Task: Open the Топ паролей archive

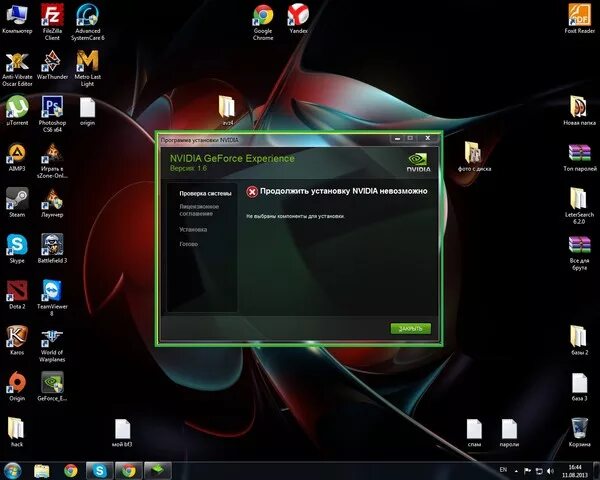Action: point(579,158)
